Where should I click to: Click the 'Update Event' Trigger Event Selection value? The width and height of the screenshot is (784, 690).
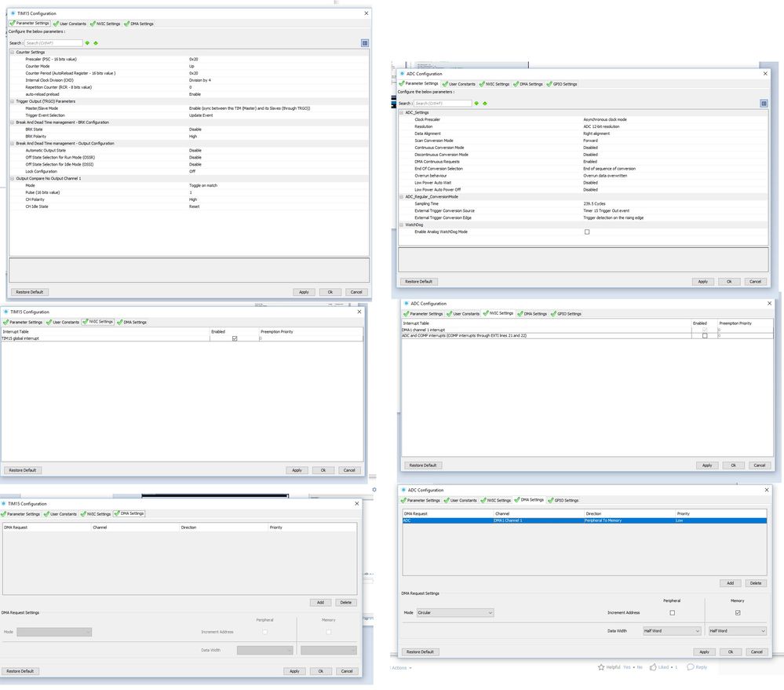pyautogui.click(x=201, y=115)
